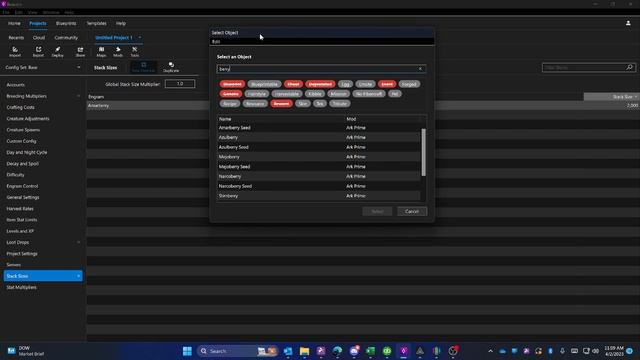Open Stat Multipliers in the sidebar
This screenshot has height=360, width=640.
21,287
